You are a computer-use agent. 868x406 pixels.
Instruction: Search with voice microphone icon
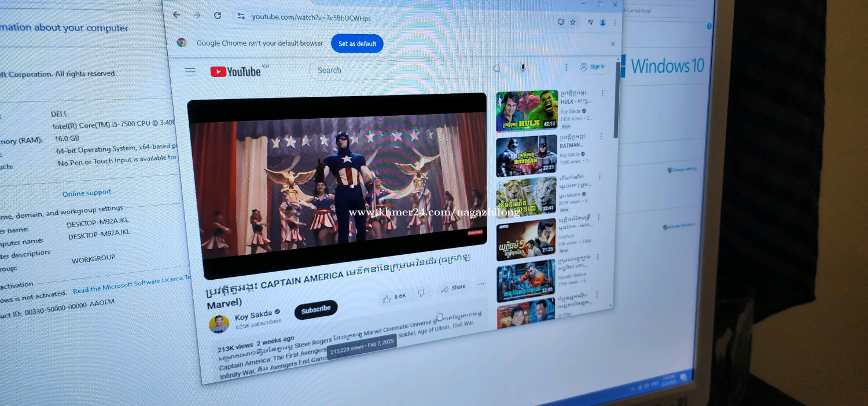[523, 68]
